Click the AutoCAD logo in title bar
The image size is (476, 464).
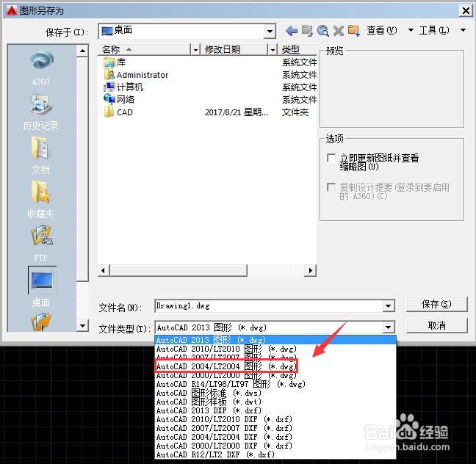12,10
